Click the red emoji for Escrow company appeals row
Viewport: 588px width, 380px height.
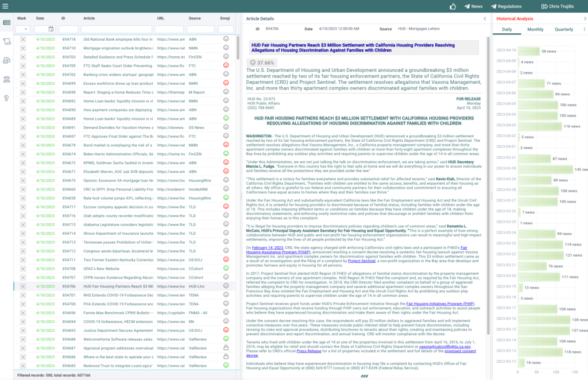point(226,207)
